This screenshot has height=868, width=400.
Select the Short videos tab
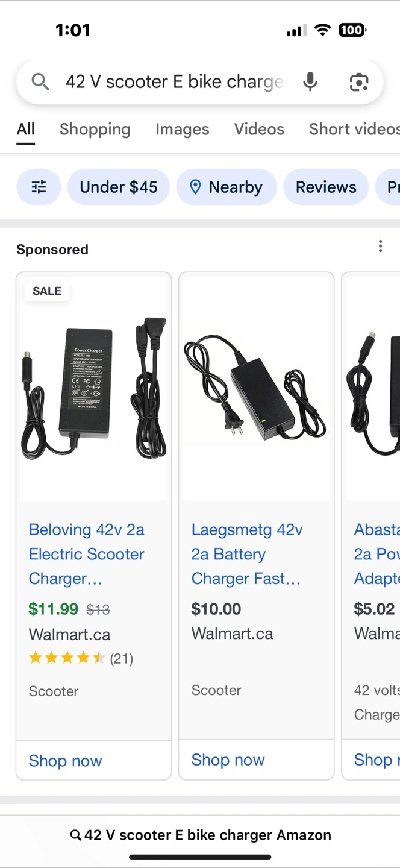tap(354, 129)
